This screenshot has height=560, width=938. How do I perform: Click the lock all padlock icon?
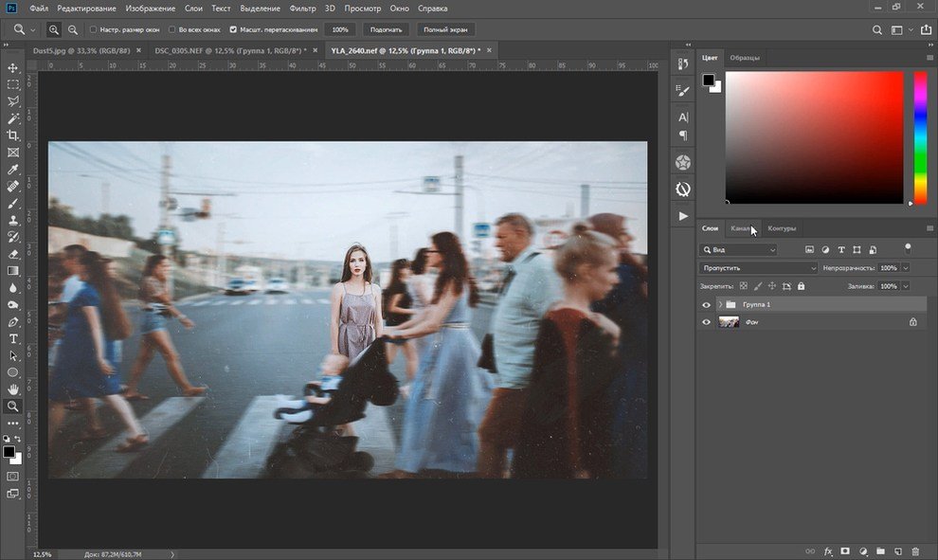point(802,285)
